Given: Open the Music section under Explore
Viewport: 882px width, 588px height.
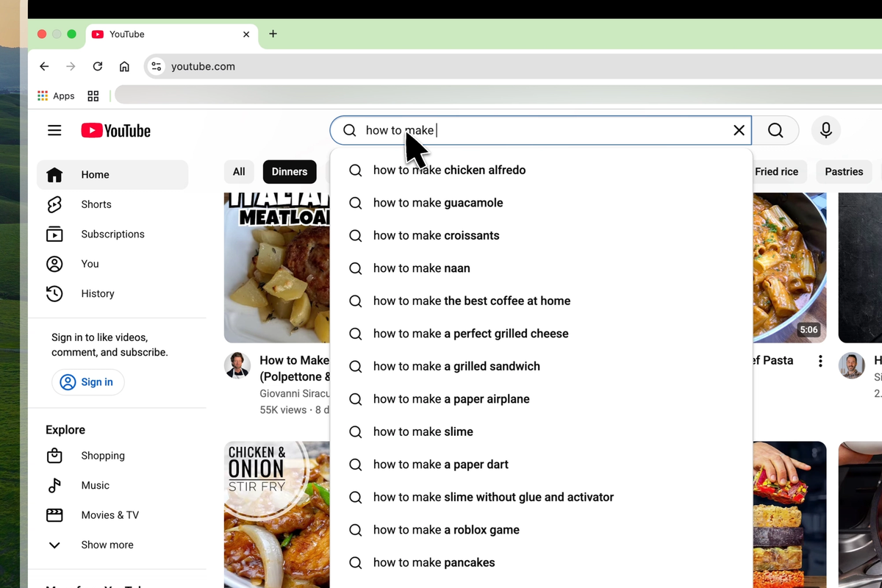Looking at the screenshot, I should [95, 485].
